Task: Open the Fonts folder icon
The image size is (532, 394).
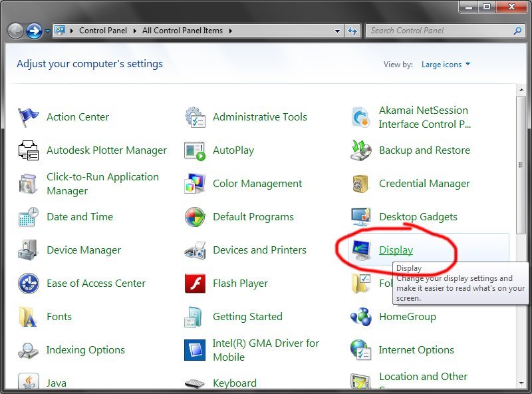Action: click(27, 317)
